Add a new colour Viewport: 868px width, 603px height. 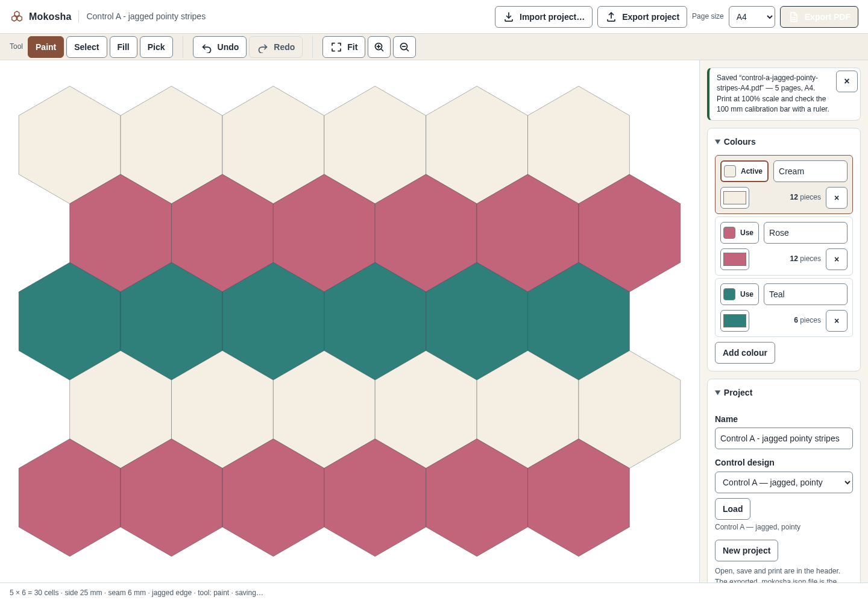click(x=745, y=353)
